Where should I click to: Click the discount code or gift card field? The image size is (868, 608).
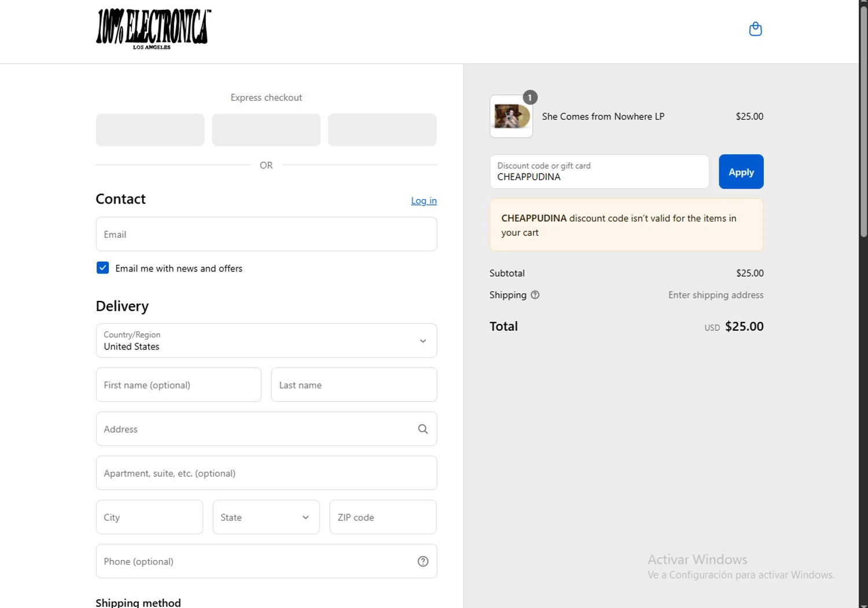point(599,172)
